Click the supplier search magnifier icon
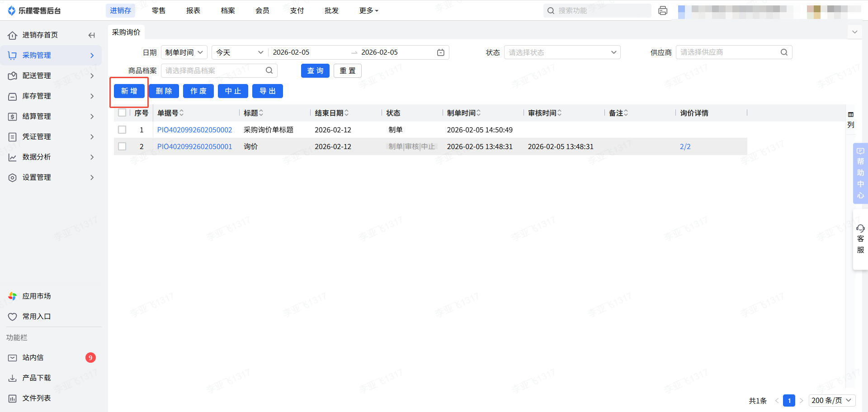Image resolution: width=868 pixels, height=412 pixels. pos(784,52)
